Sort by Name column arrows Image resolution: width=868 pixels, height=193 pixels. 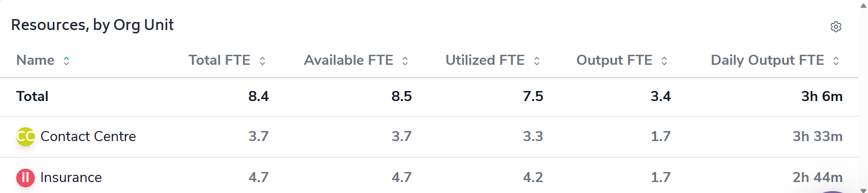pos(66,61)
